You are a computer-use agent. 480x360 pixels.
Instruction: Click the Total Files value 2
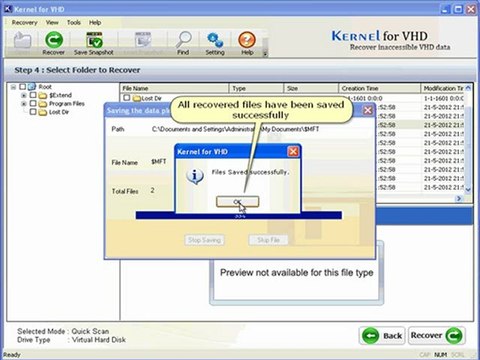point(152,190)
